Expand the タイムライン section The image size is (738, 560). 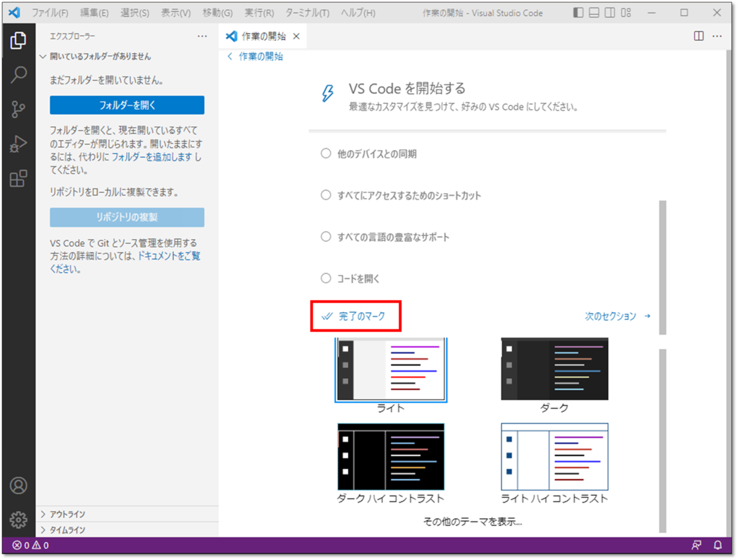127,530
